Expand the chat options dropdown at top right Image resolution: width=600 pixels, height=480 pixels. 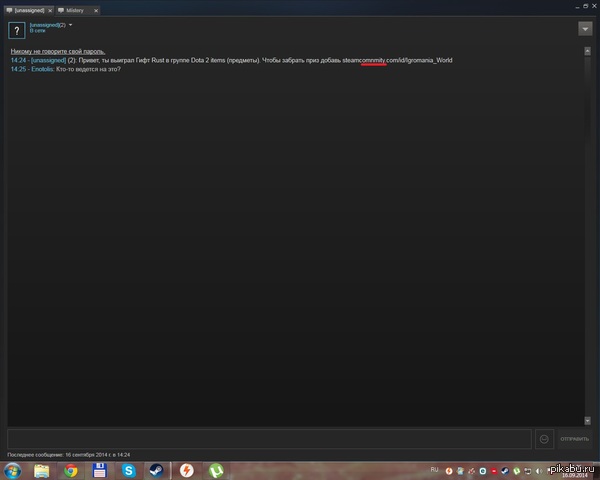click(585, 28)
